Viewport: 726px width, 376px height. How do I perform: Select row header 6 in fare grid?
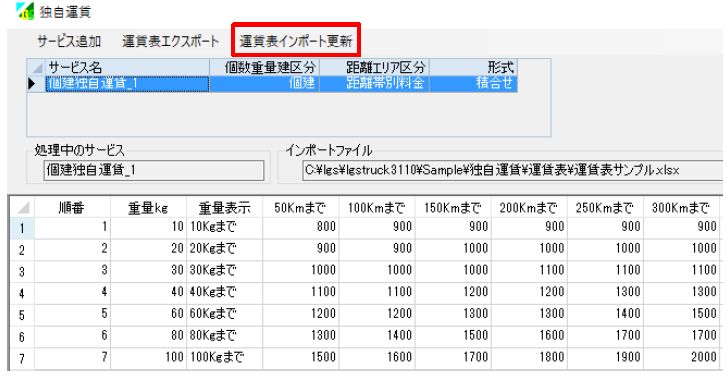22,337
